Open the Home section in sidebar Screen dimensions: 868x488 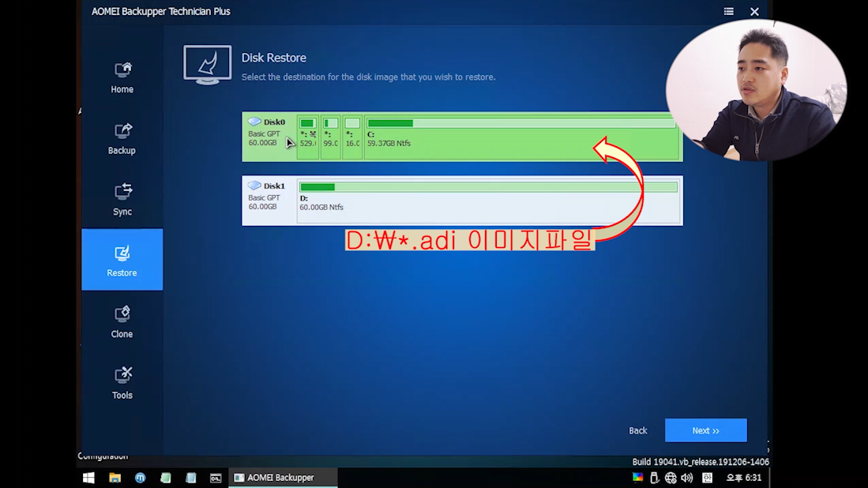[x=122, y=77]
